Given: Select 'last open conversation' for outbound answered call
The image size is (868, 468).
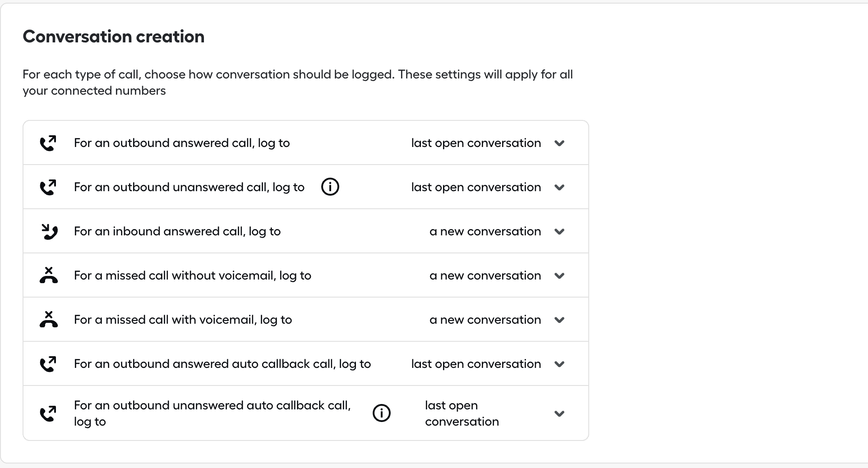Looking at the screenshot, I should tap(476, 143).
